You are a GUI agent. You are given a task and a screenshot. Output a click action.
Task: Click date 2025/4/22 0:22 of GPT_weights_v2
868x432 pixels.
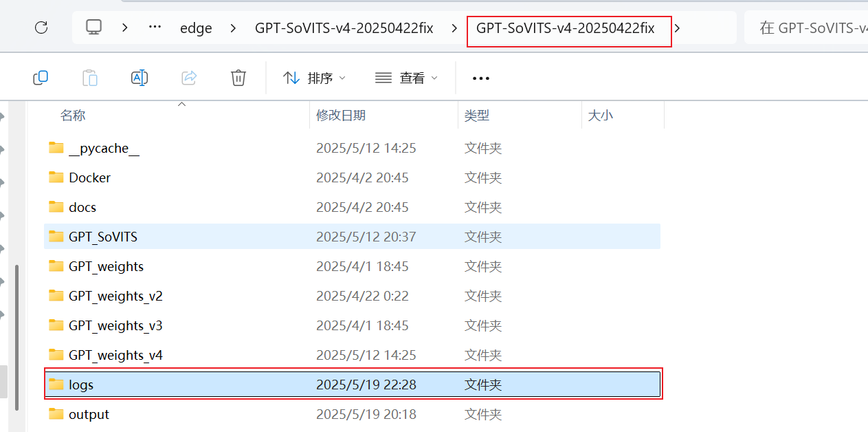(362, 296)
